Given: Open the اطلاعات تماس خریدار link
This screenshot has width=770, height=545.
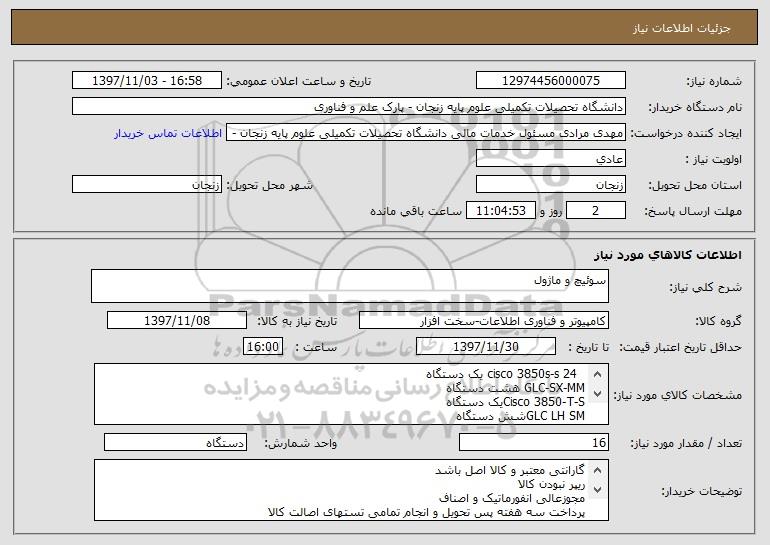Looking at the screenshot, I should tap(168, 134).
